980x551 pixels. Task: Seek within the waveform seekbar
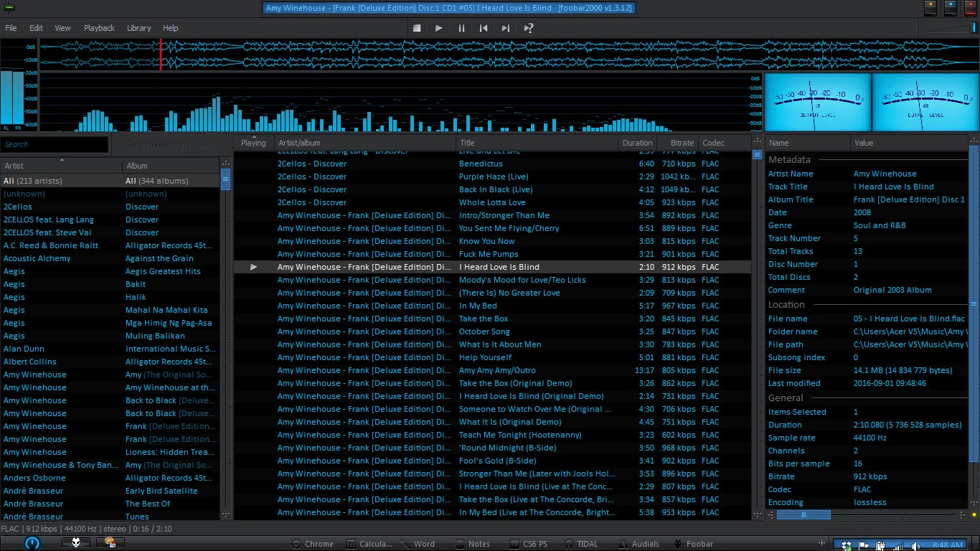[509, 55]
